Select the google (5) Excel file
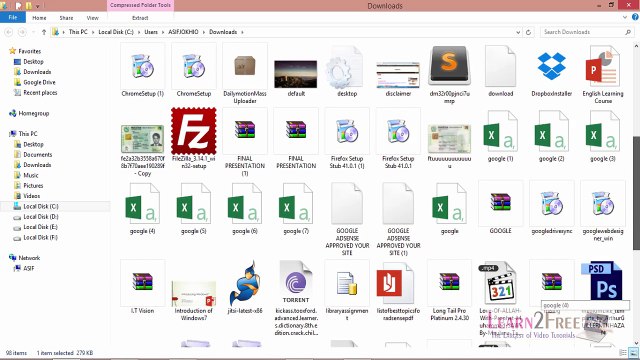This screenshot has width=640, height=360. 194,204
